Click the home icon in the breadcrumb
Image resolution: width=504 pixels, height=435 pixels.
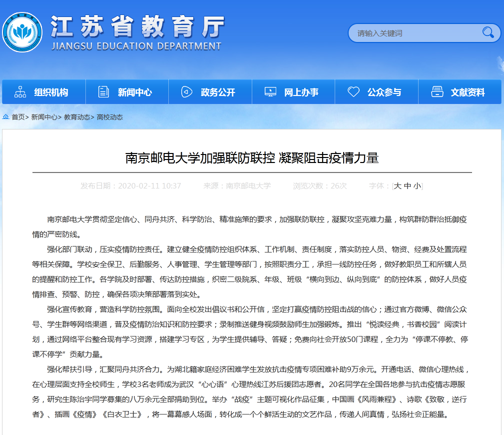tap(6, 117)
